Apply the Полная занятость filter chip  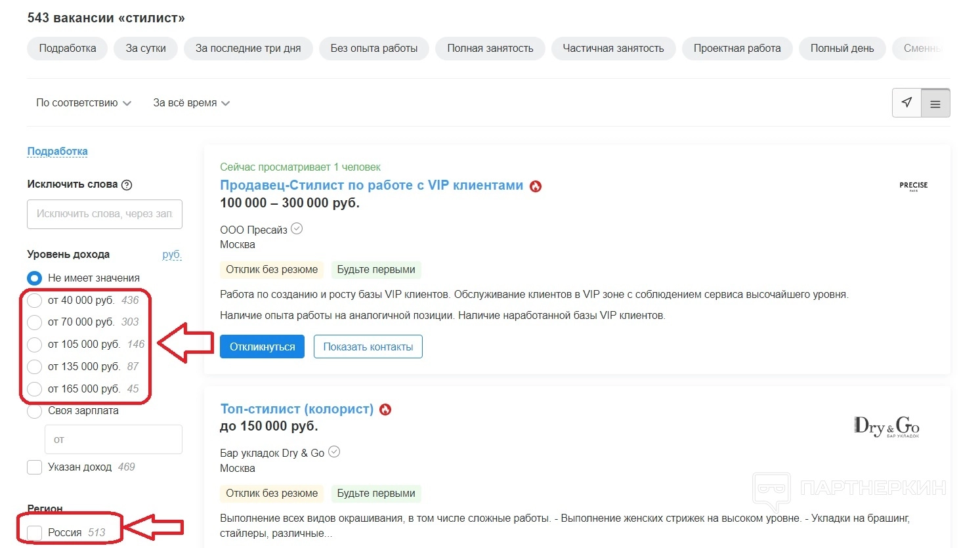point(490,49)
